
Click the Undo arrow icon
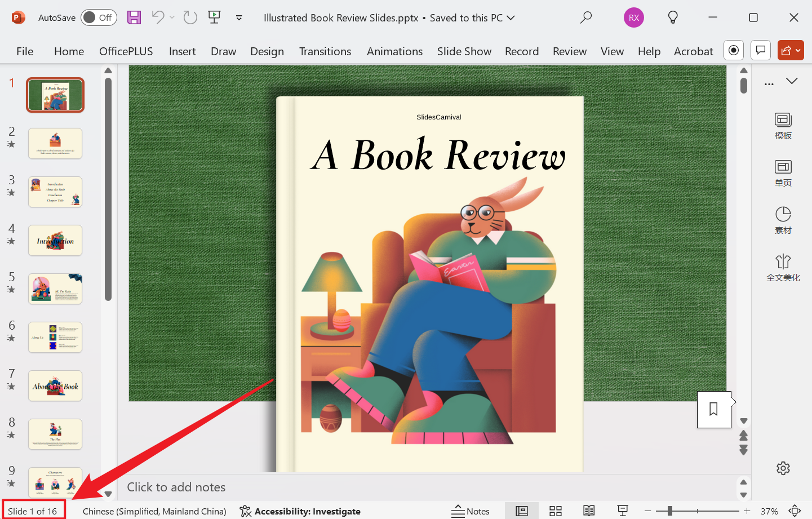(x=158, y=17)
